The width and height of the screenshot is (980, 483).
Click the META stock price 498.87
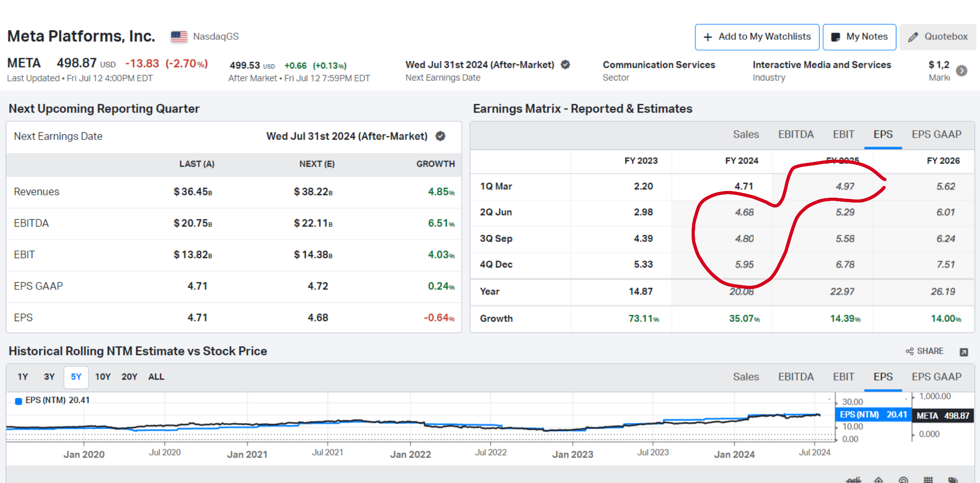click(76, 63)
